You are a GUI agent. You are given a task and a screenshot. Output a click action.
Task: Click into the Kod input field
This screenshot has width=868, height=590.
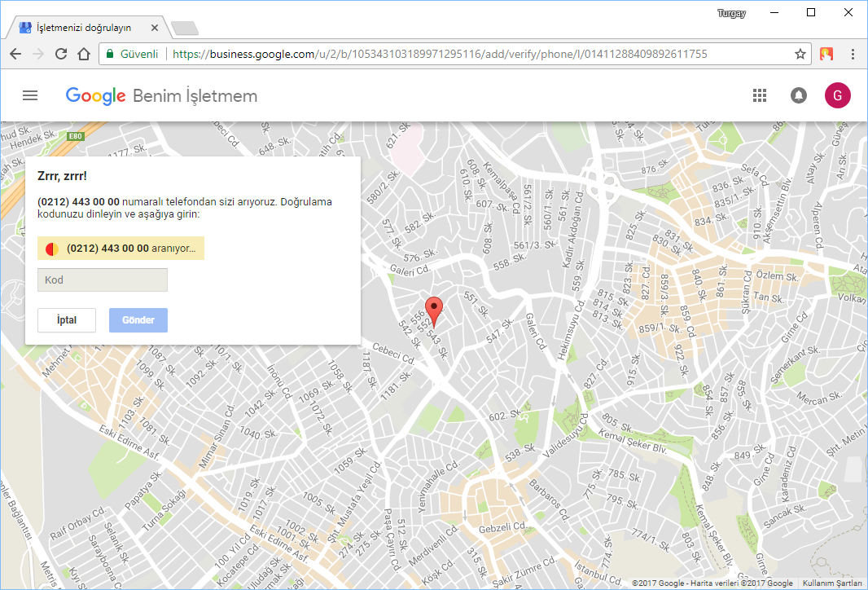(103, 280)
